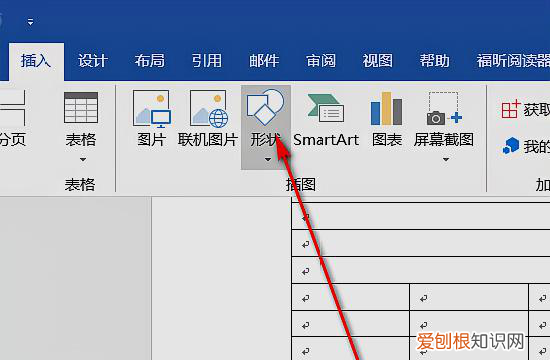Viewport: 550px width, 360px height.
Task: Expand the Shapes (形状) dropdown arrow
Action: (x=268, y=160)
